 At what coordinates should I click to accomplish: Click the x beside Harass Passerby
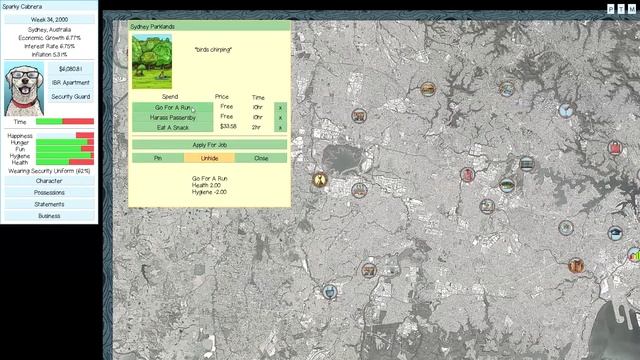(280, 118)
